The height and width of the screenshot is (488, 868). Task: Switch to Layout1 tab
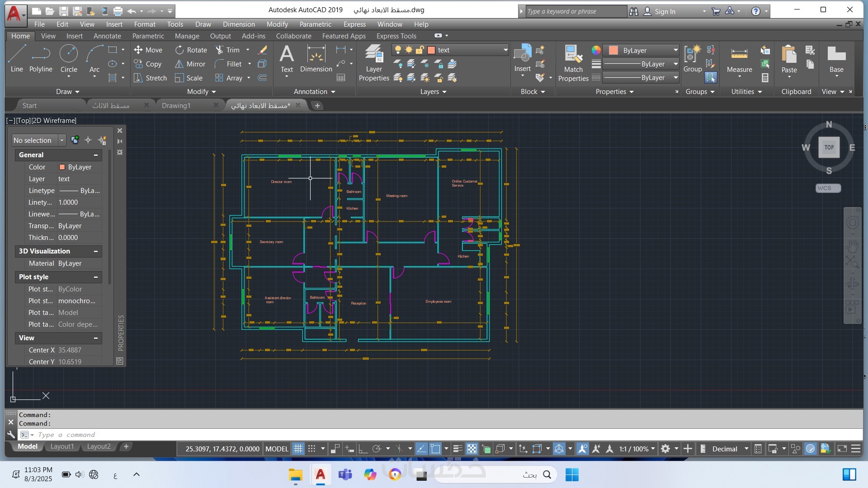62,446
